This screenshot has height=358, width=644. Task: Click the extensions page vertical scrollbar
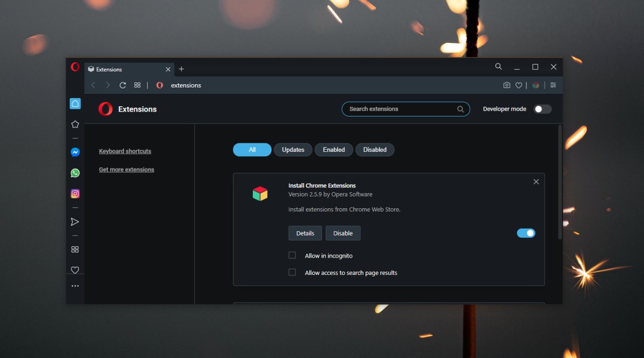(560, 182)
